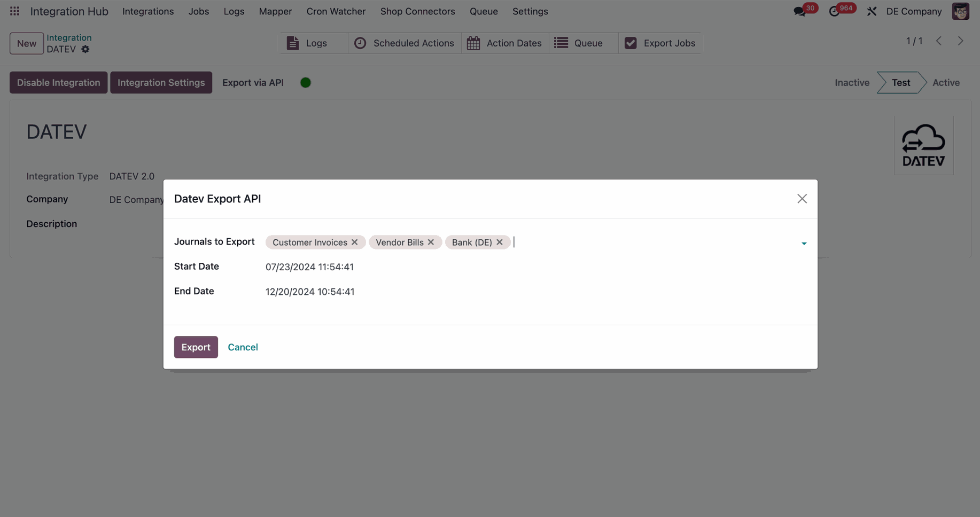Open the apps grid menu icon
The width and height of the screenshot is (980, 517).
[14, 11]
